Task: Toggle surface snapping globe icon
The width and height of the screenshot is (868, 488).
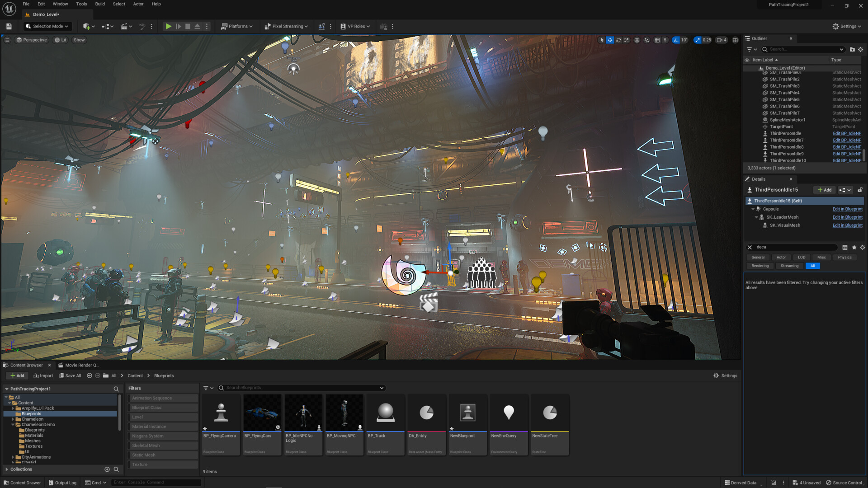Action: [x=637, y=40]
